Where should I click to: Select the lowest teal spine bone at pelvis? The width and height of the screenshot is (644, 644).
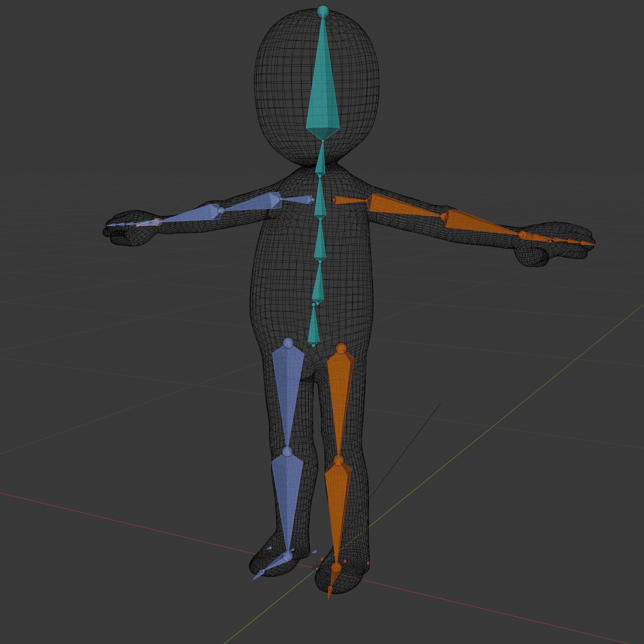[314, 325]
